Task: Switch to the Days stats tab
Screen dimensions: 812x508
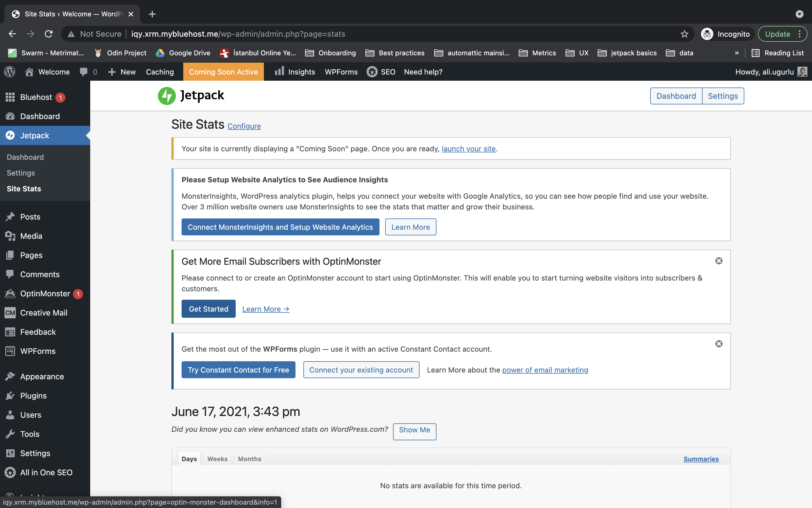Action: (189, 458)
